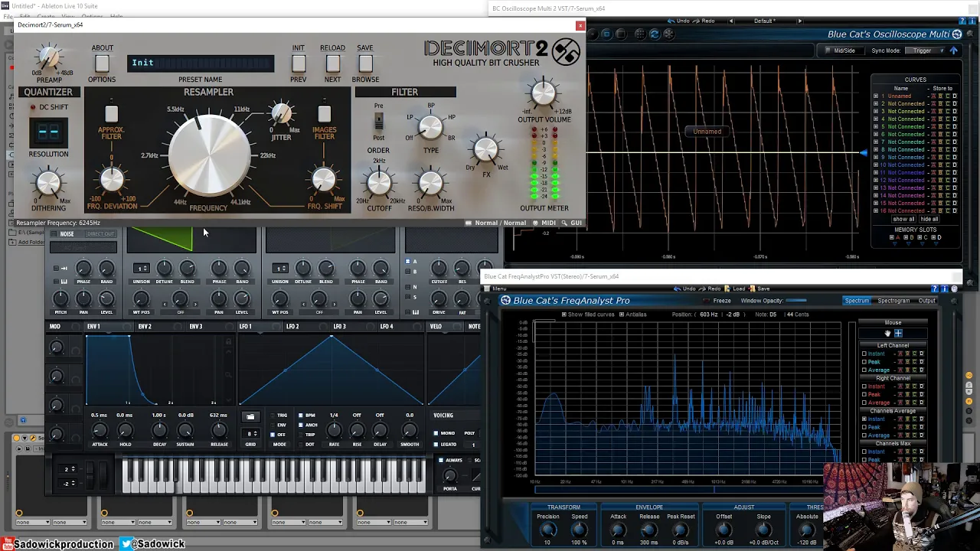Toggle Freeze in FreqAnalyst Pro

717,301
